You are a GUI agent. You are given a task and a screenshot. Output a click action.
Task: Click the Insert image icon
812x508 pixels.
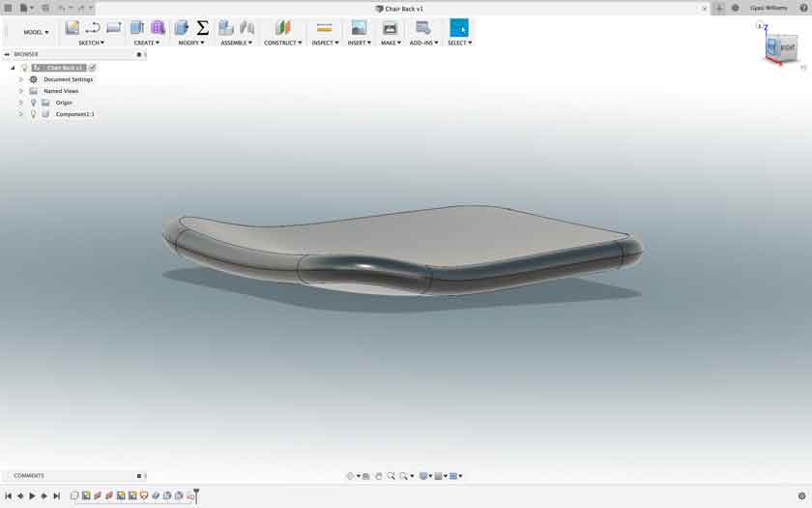pos(359,28)
